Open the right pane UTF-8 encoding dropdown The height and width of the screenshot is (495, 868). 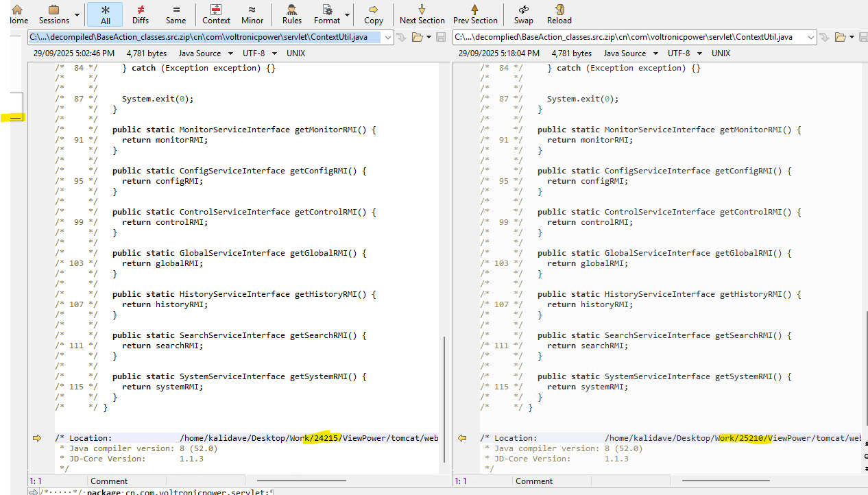(x=685, y=53)
